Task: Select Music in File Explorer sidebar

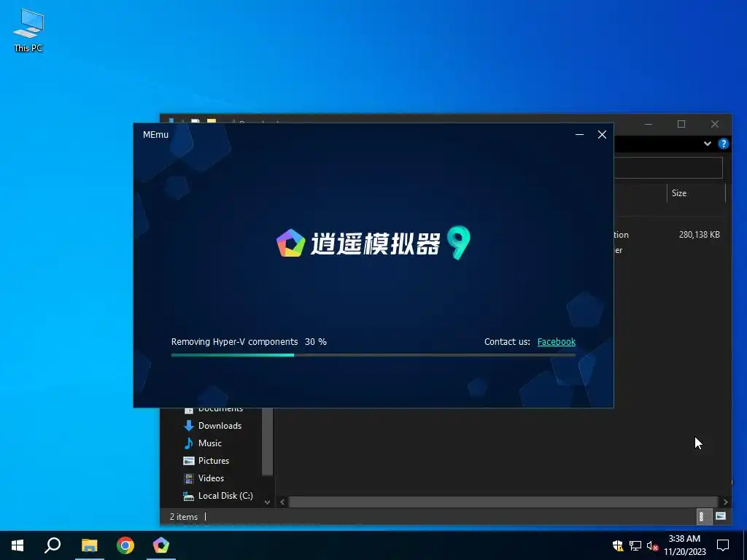Action: point(209,443)
